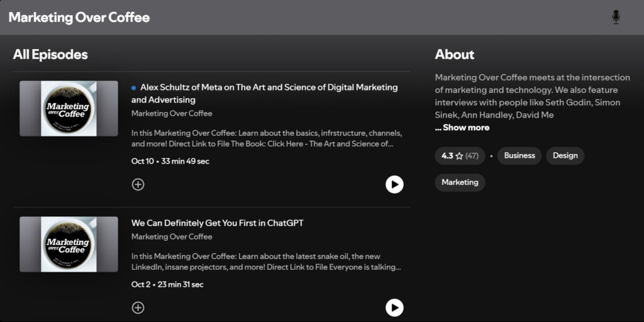Screen dimensions: 644x322
Task: Play the Alex Schultz of Meta episode
Action: pos(394,184)
